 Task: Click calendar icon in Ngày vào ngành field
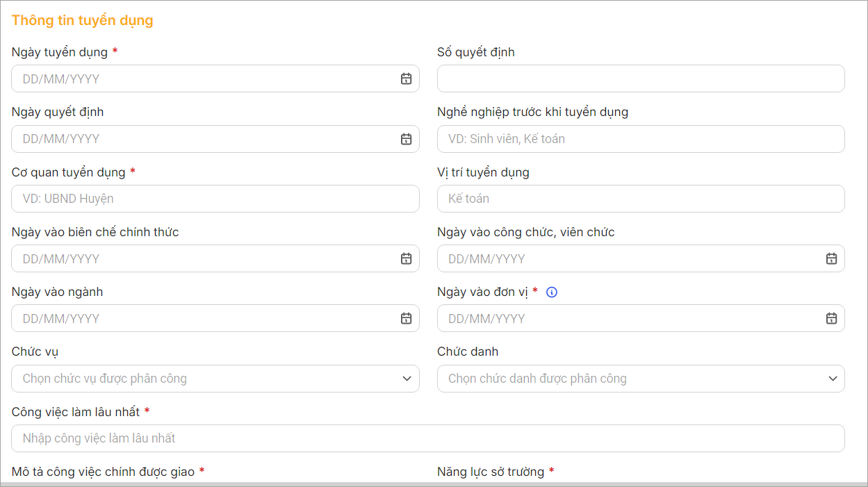coord(406,318)
